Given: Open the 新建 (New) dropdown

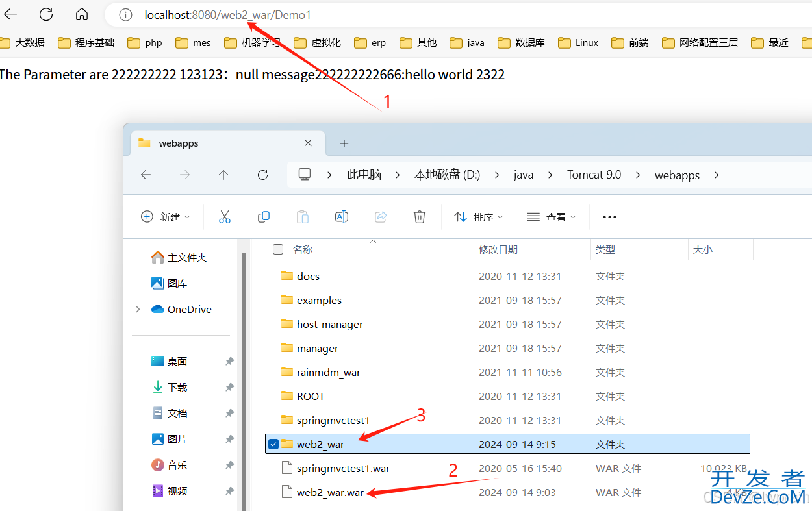Looking at the screenshot, I should point(166,217).
